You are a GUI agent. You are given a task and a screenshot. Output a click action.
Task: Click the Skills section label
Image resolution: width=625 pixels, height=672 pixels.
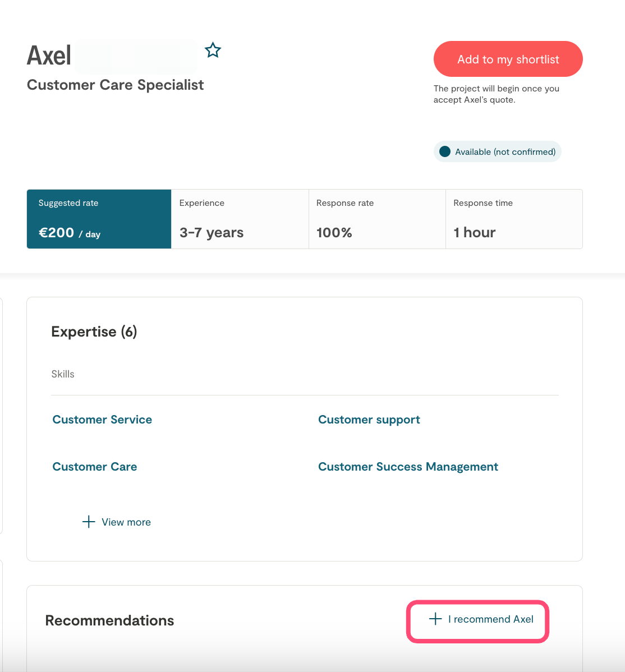pyautogui.click(x=63, y=374)
